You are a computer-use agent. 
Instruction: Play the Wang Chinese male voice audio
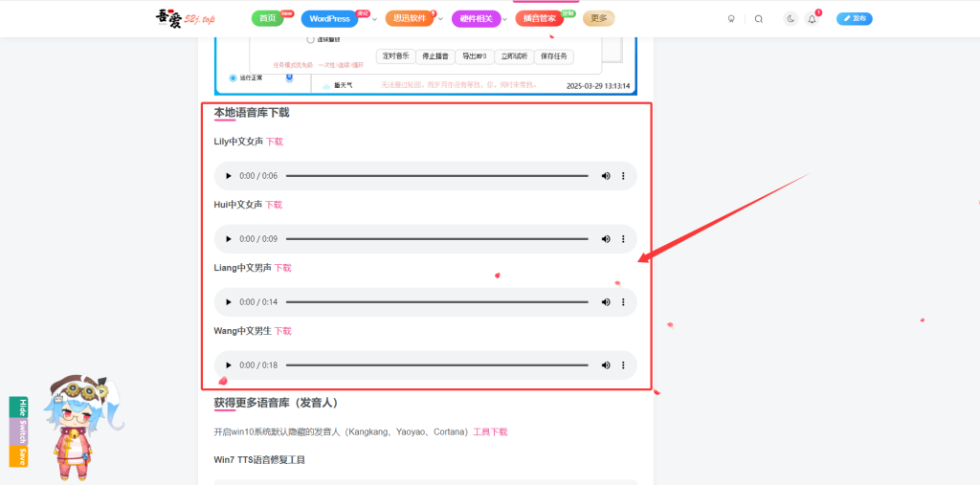228,365
